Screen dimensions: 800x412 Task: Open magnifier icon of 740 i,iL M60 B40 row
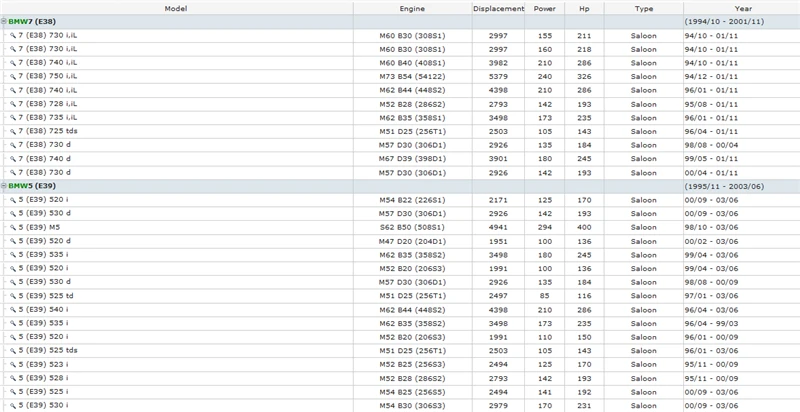tap(13, 63)
